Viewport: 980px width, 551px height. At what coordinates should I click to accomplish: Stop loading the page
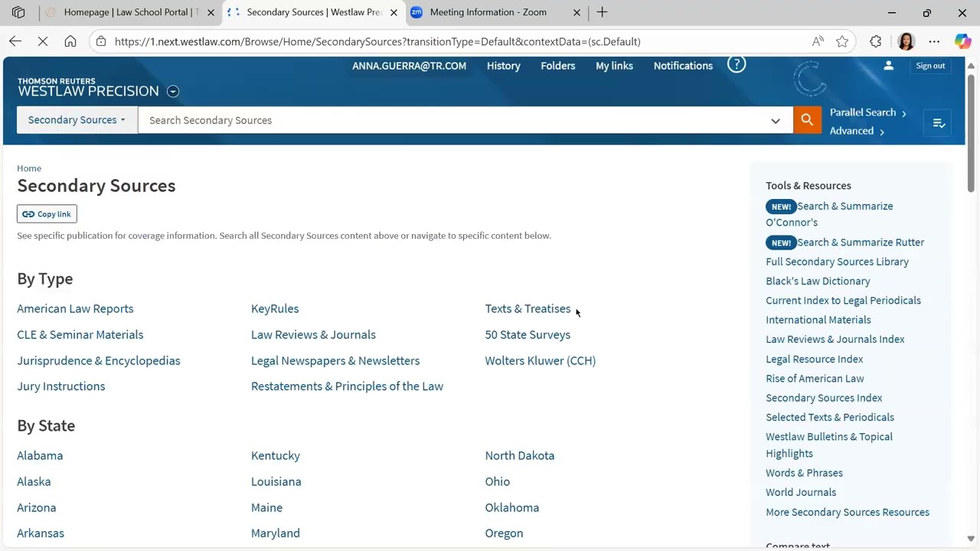pyautogui.click(x=43, y=41)
